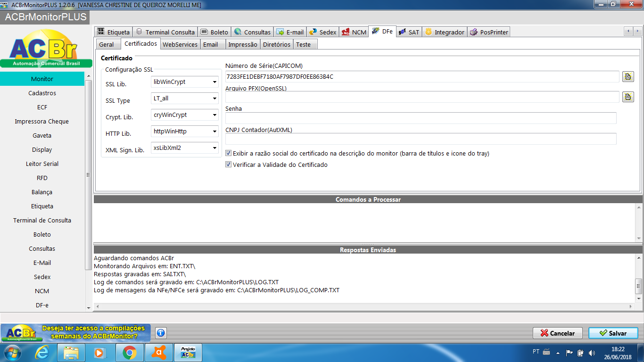Click the Consultas tab globe icon
The image size is (644, 362).
238,32
